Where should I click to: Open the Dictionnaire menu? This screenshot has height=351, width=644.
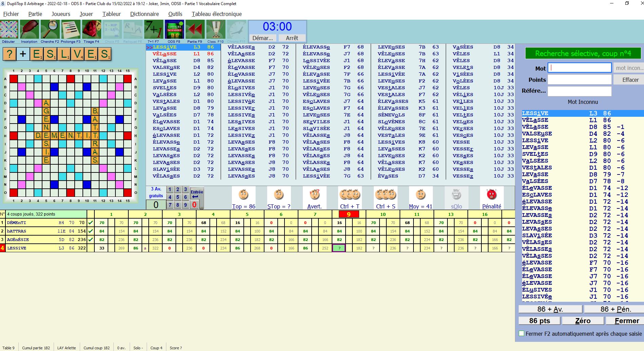[144, 14]
